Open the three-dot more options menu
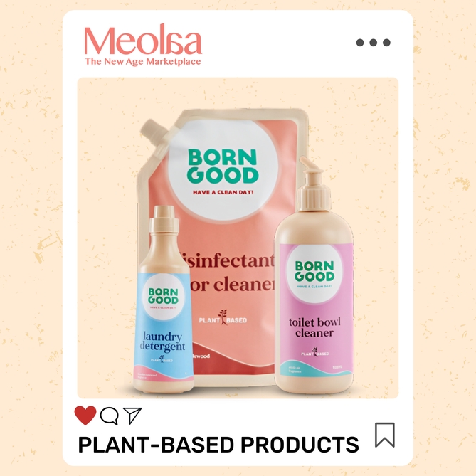 pyautogui.click(x=373, y=43)
